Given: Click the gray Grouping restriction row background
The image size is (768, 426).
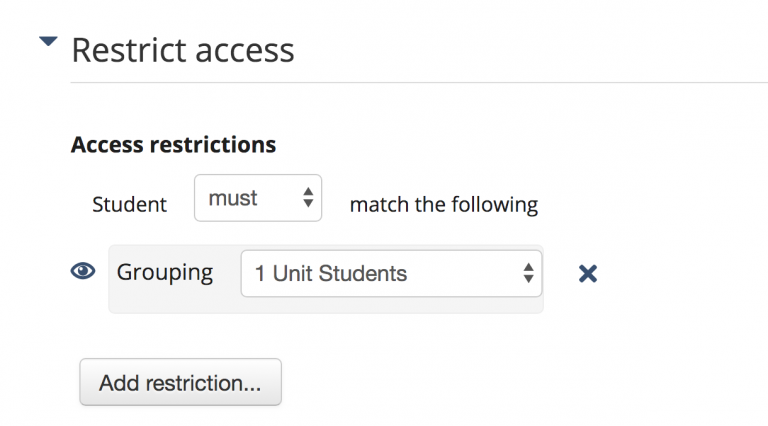Looking at the screenshot, I should click(326, 279).
